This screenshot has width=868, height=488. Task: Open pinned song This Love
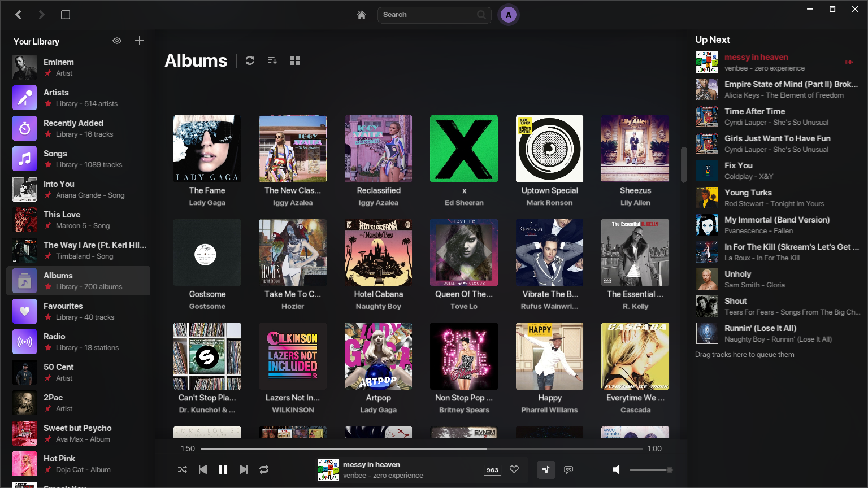click(78, 220)
